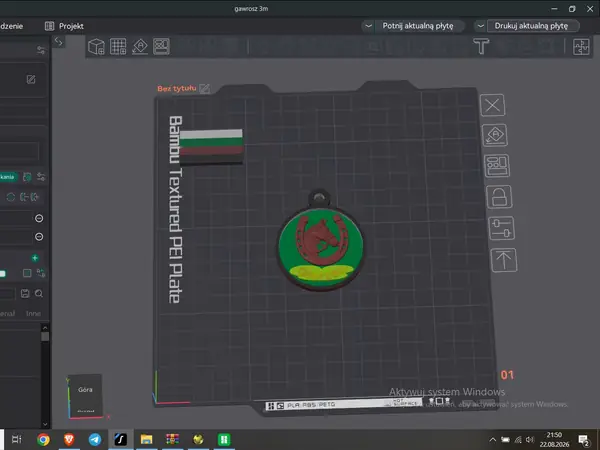The width and height of the screenshot is (600, 450).
Task: Save process preset floppy icon
Action: click(x=25, y=293)
